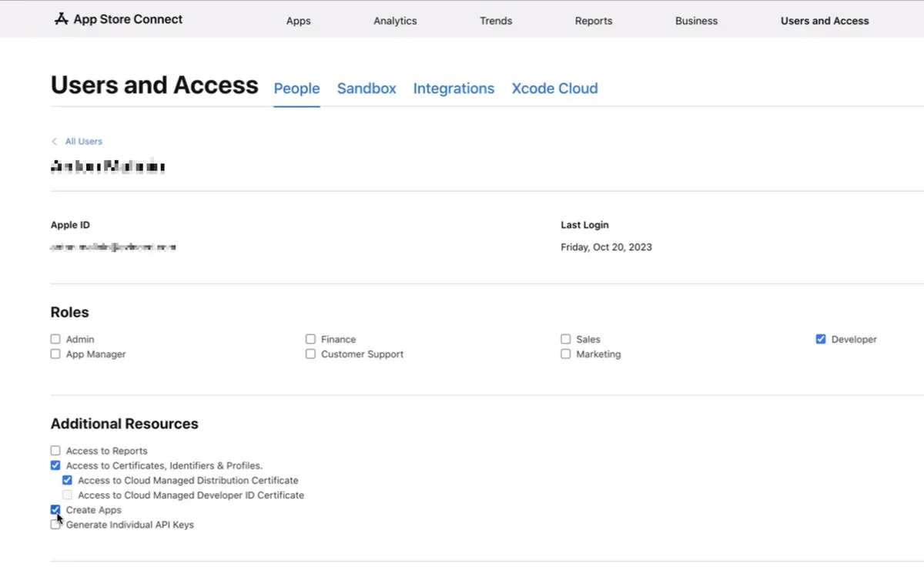
Task: Check the App Manager role
Action: [55, 354]
